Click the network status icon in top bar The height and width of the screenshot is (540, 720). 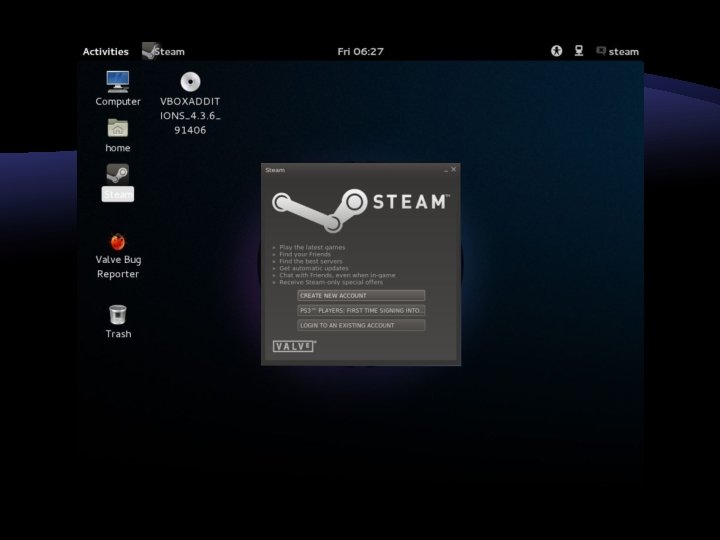(x=579, y=51)
